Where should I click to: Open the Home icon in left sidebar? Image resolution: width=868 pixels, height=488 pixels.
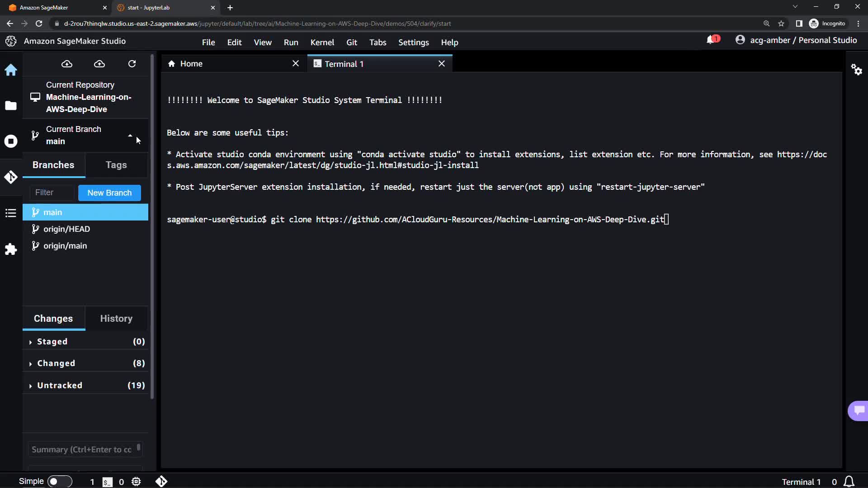pos(11,70)
